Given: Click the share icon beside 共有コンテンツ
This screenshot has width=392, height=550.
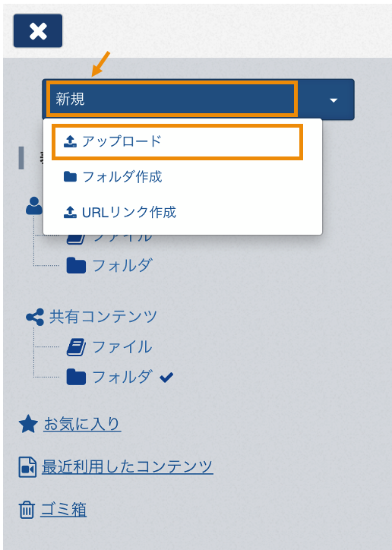Looking at the screenshot, I should coord(35,317).
